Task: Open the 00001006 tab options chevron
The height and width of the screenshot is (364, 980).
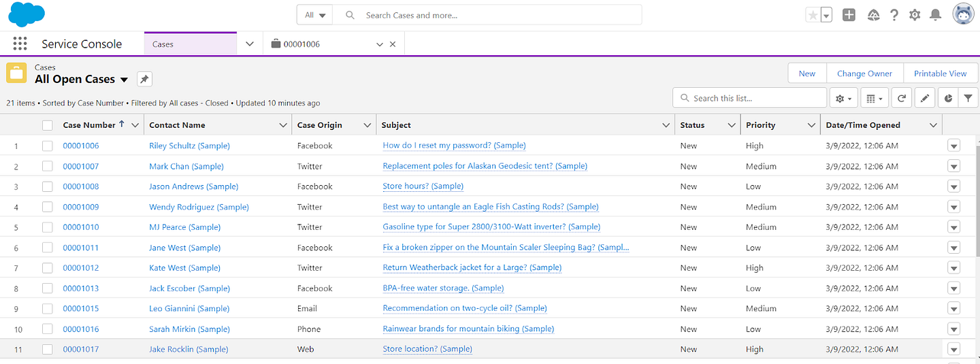Action: [380, 44]
